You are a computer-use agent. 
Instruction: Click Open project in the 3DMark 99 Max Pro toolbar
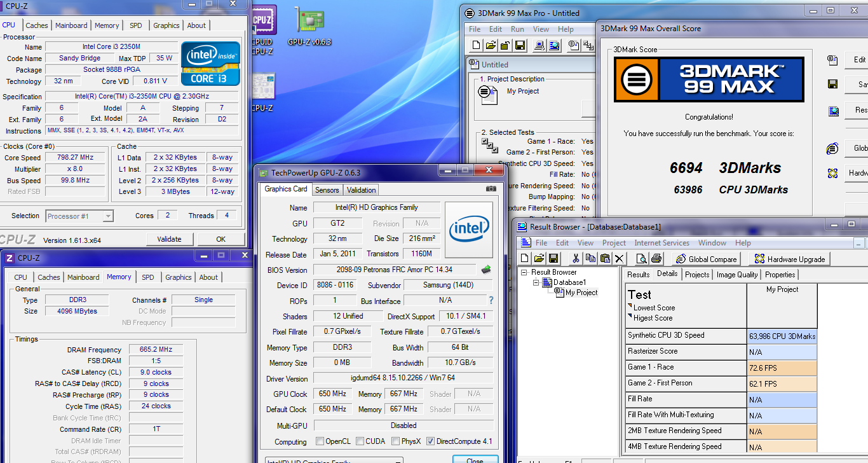click(x=491, y=45)
